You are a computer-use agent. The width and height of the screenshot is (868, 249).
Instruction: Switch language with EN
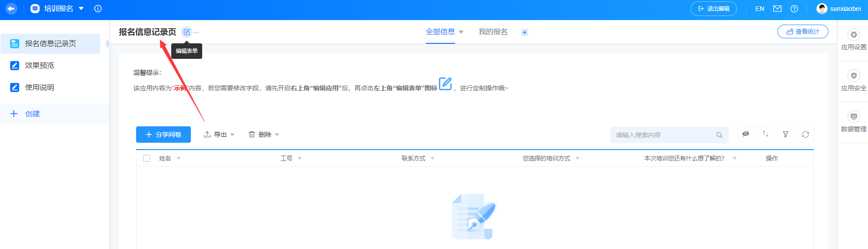pos(760,9)
